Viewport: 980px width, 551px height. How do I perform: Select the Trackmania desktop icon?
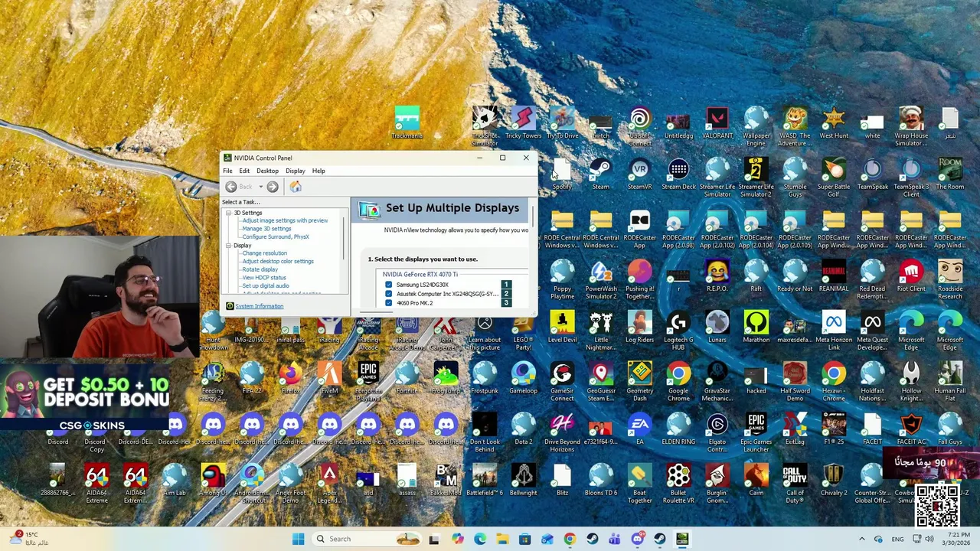[x=407, y=123]
